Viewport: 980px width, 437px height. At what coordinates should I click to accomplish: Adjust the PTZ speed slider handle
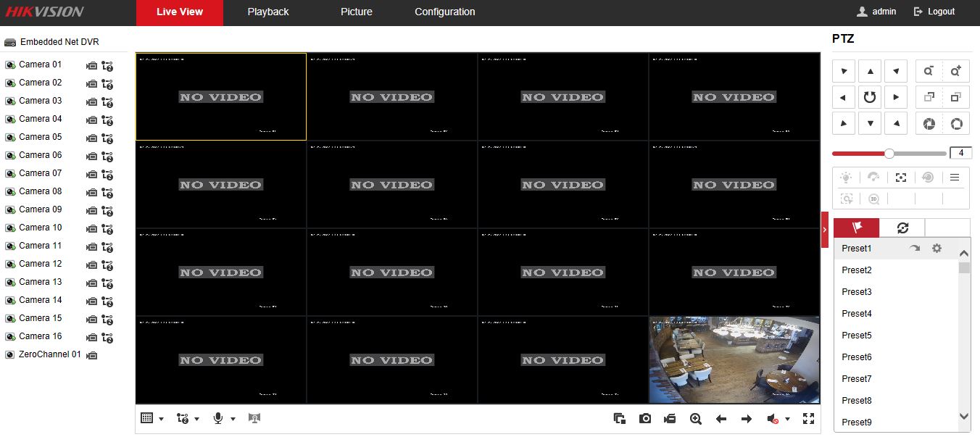coord(889,154)
